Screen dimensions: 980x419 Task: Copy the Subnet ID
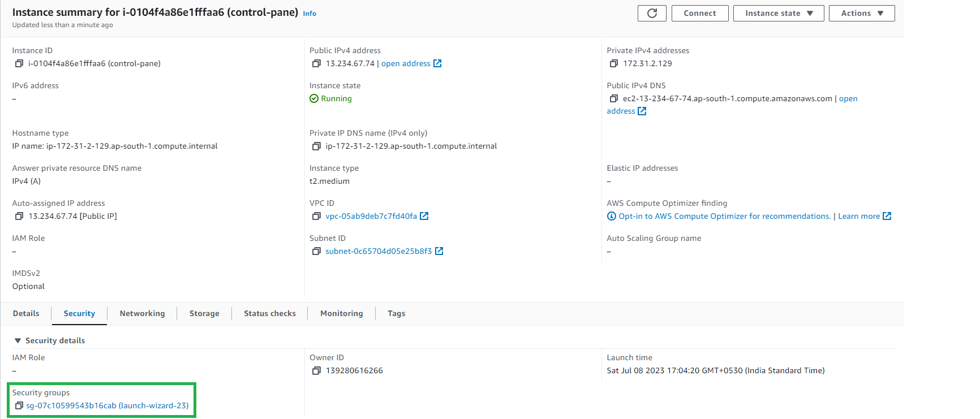(x=316, y=252)
